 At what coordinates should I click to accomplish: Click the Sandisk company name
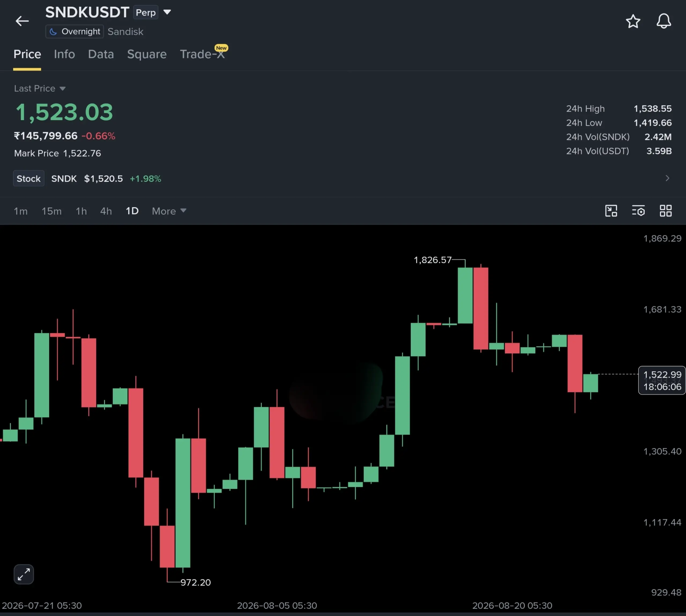click(x=125, y=31)
